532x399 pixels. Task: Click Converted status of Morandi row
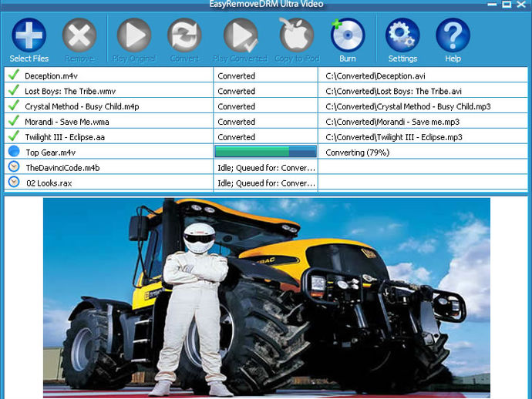click(236, 122)
